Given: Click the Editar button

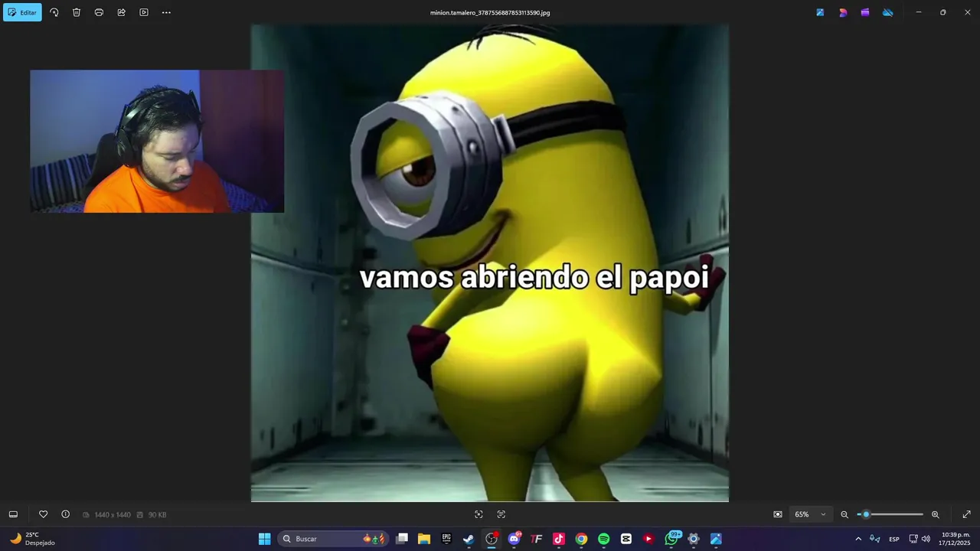Looking at the screenshot, I should 22,12.
